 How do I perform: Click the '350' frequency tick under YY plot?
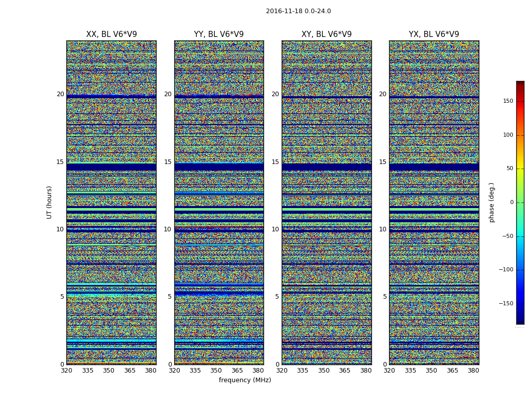pos(216,371)
